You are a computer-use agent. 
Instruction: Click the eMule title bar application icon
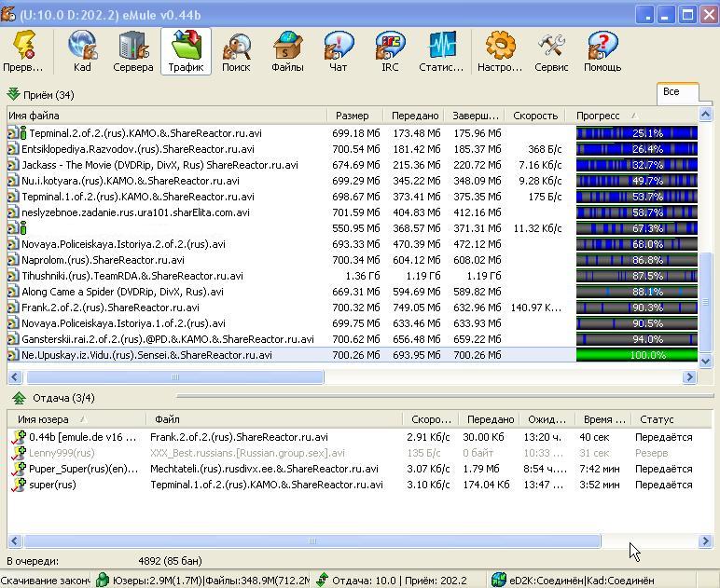pyautogui.click(x=7, y=14)
